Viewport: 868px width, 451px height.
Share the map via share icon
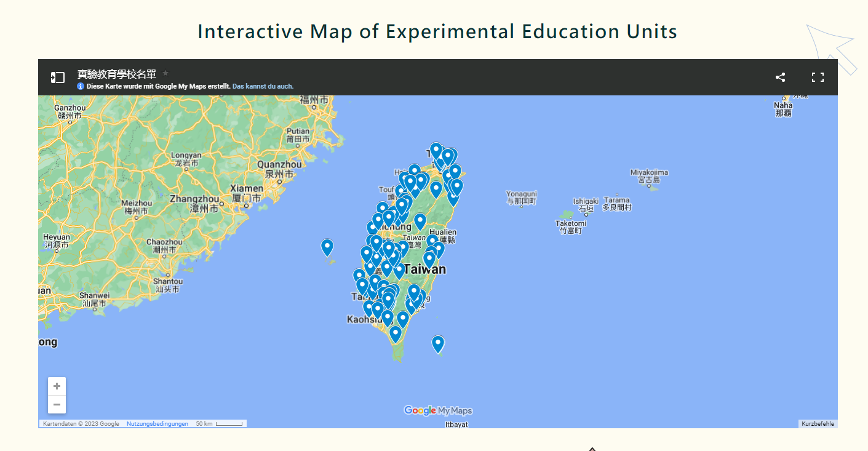(x=780, y=77)
